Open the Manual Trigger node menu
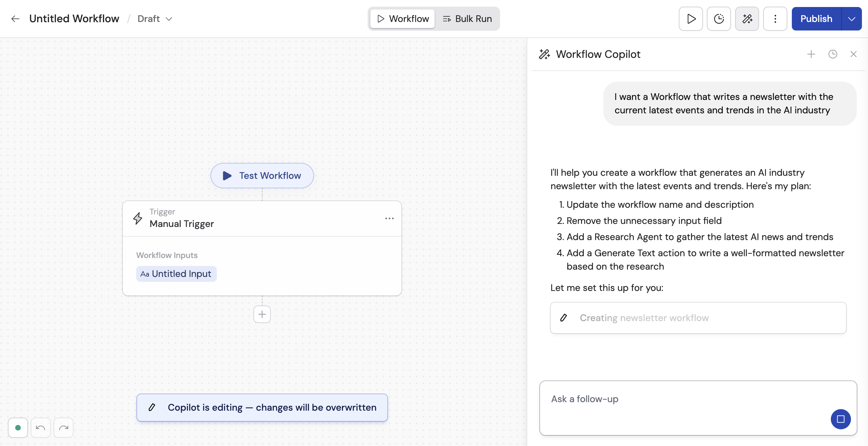The width and height of the screenshot is (868, 446). pyautogui.click(x=389, y=218)
